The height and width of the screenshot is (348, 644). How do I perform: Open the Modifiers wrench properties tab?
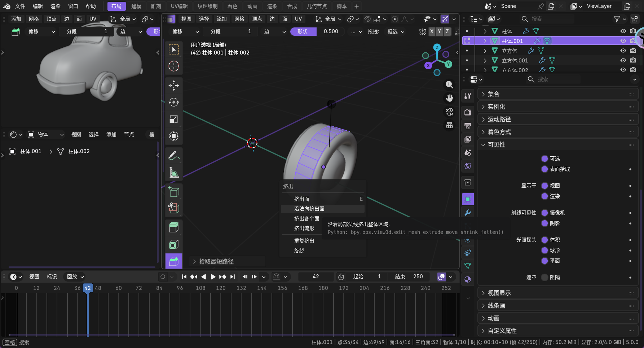coord(468,213)
